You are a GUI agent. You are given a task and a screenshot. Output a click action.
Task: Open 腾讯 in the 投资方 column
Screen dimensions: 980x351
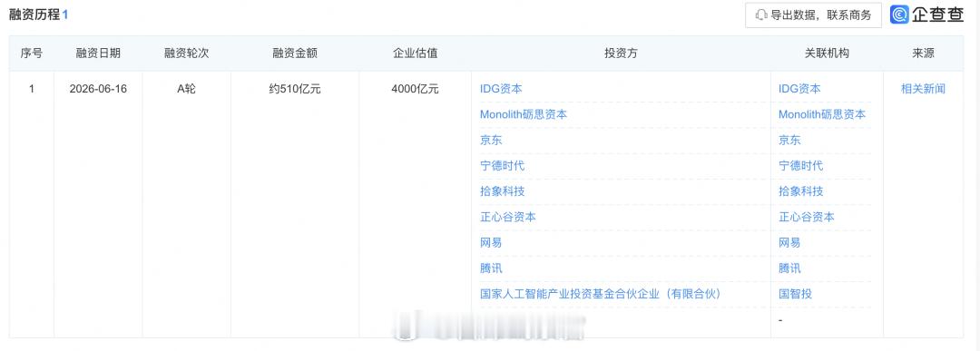[x=491, y=268]
